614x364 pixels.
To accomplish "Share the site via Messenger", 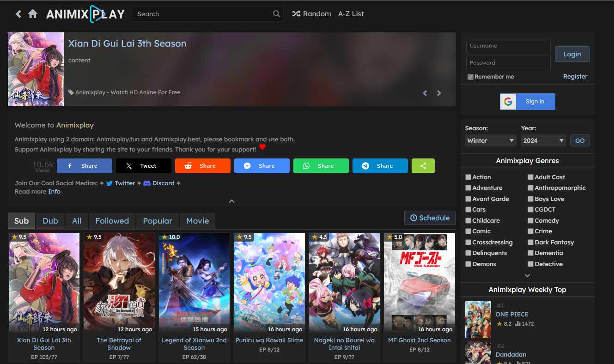I will click(x=262, y=166).
